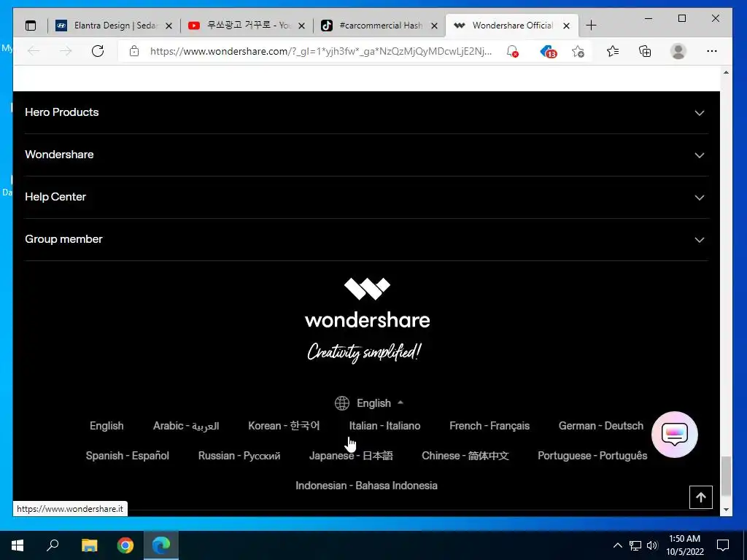Open the profile avatar icon
The width and height of the screenshot is (747, 560).
pos(678,51)
